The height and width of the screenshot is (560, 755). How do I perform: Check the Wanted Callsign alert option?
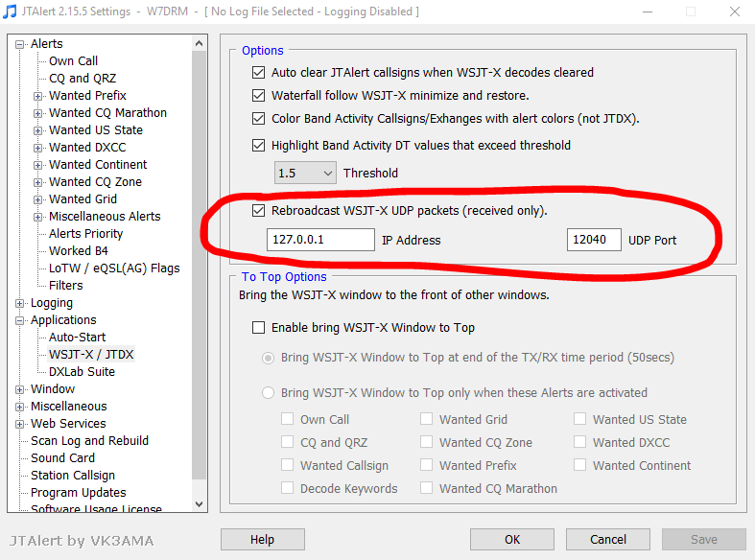288,465
